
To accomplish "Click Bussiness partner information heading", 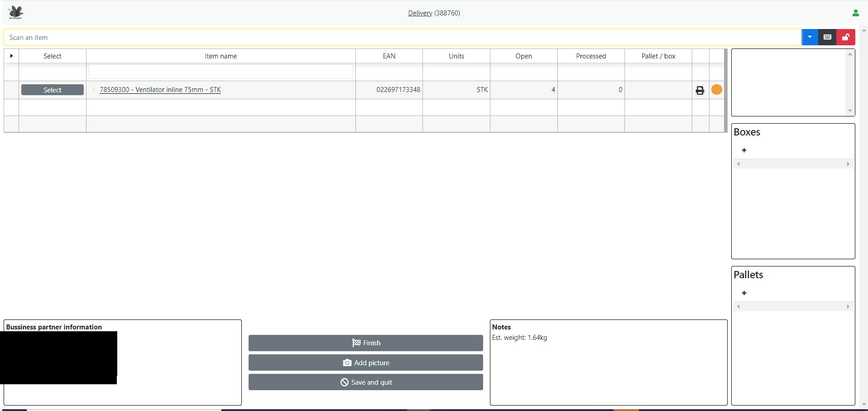I will (54, 327).
